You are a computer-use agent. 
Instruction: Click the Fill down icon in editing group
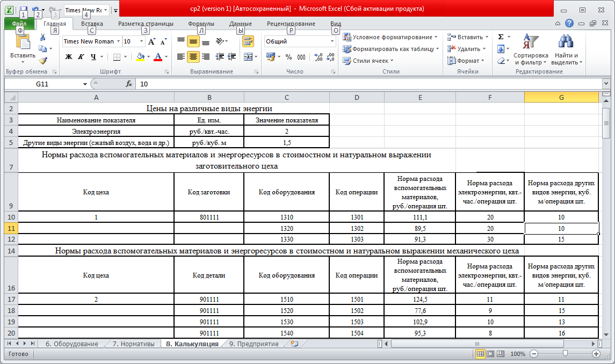(x=501, y=49)
